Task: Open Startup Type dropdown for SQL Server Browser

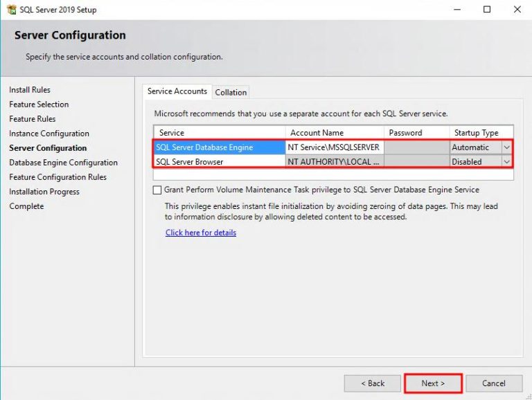Action: [506, 162]
